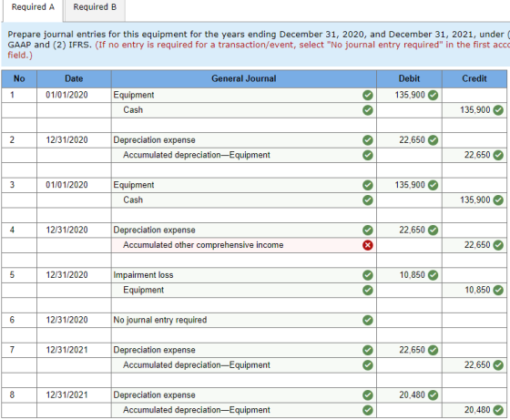Click the check icon beside Cash in entry 3
The width and height of the screenshot is (510, 420).
pyautogui.click(x=368, y=200)
